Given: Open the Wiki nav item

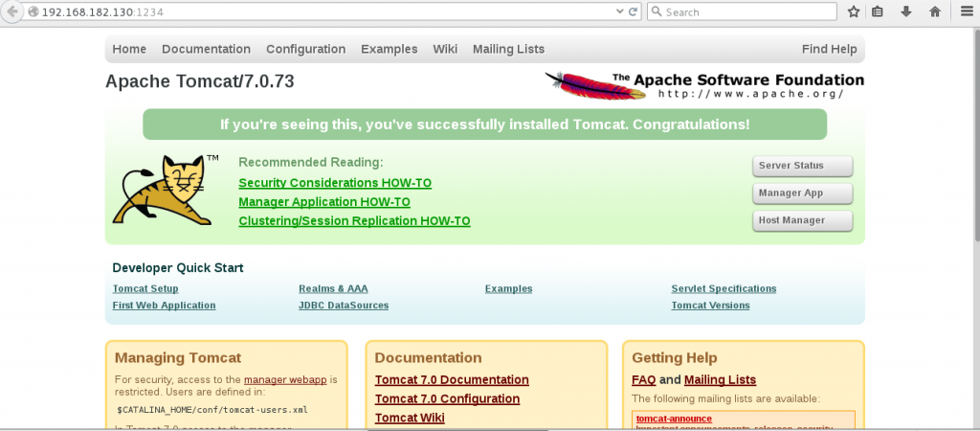Looking at the screenshot, I should pyautogui.click(x=445, y=49).
